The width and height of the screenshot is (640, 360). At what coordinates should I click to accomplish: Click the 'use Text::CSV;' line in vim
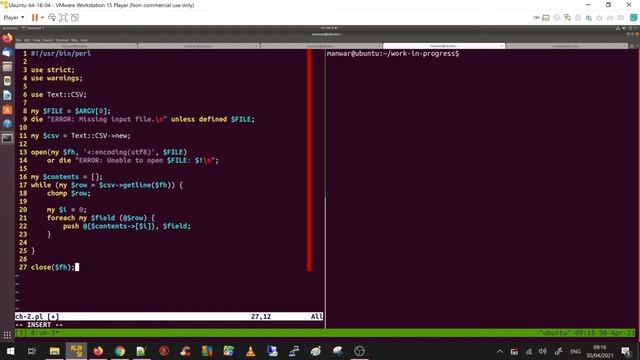pos(59,95)
